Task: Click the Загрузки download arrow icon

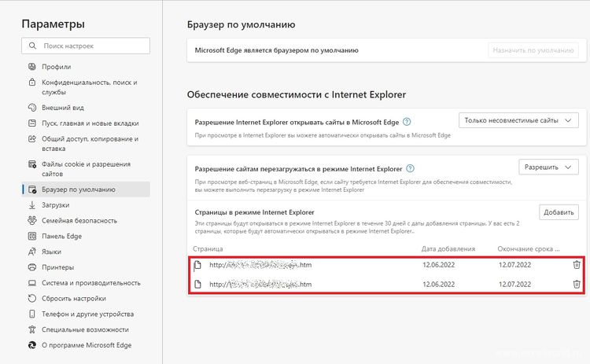Action: tap(32, 205)
